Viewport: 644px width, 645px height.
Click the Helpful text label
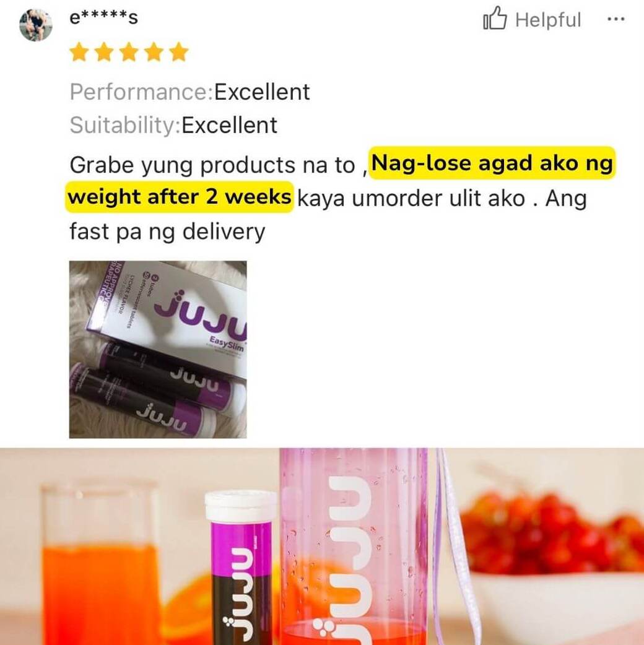[x=548, y=20]
